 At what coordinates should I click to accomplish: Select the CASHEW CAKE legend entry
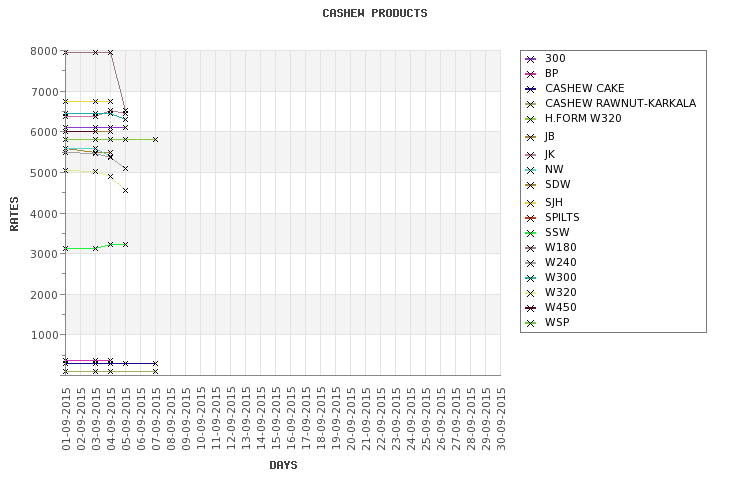(574, 89)
